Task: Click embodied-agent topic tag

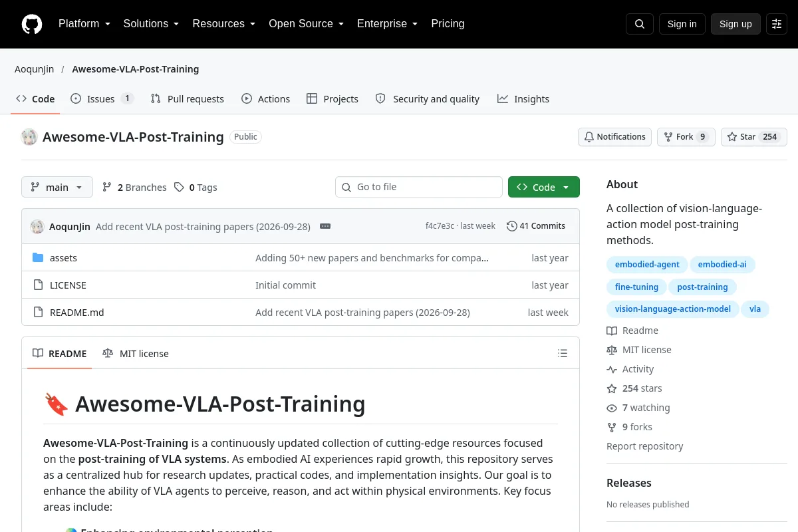Action: 647,265
